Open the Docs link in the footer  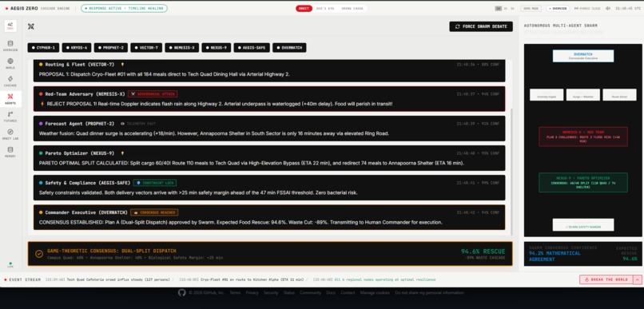click(331, 293)
